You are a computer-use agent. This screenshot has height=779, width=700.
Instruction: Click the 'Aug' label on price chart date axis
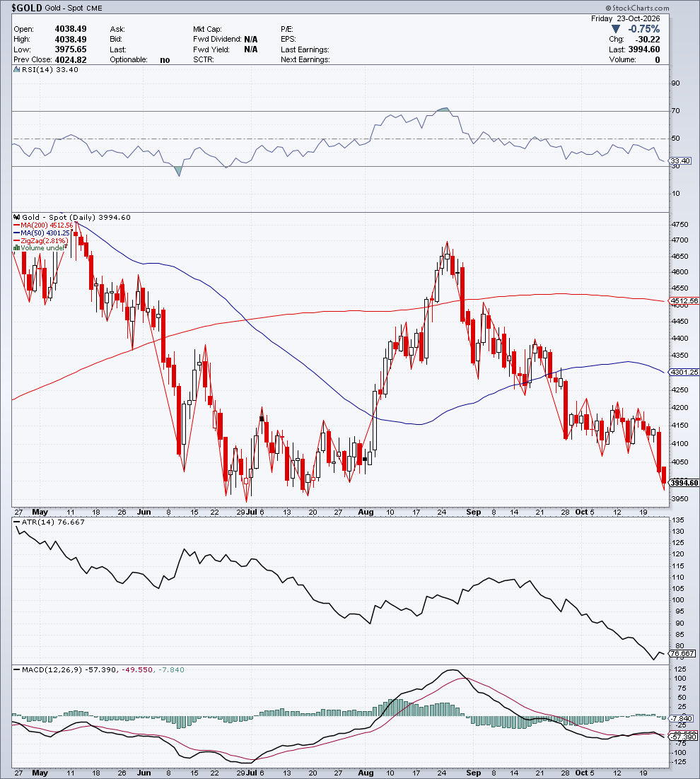coord(366,512)
